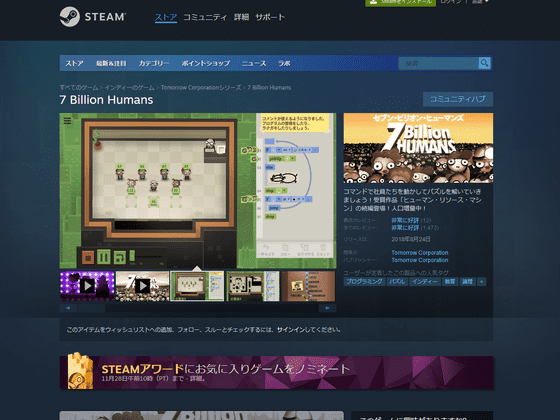
Task: Expand more tags with plus button
Action: tap(482, 281)
